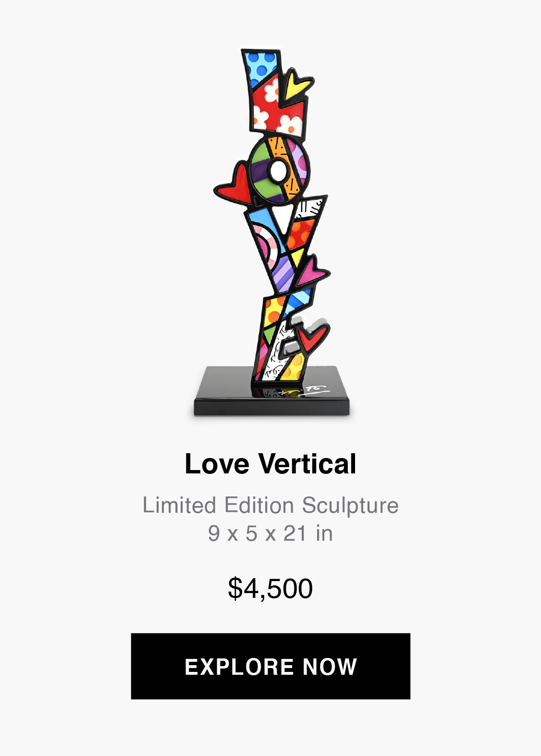Click the 9 x 5 x 21 in dimensions text
The height and width of the screenshot is (756, 541).
(270, 533)
